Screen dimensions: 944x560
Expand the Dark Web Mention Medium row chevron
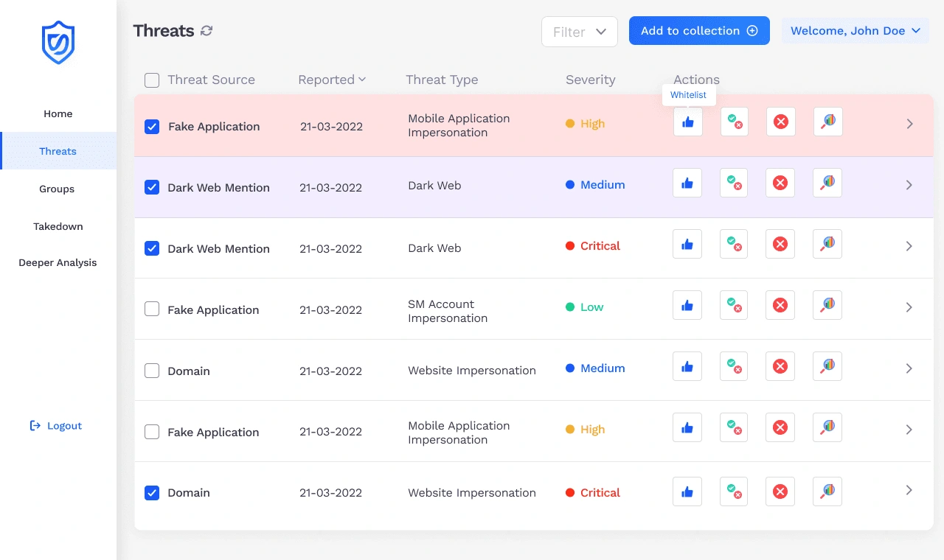[909, 185]
